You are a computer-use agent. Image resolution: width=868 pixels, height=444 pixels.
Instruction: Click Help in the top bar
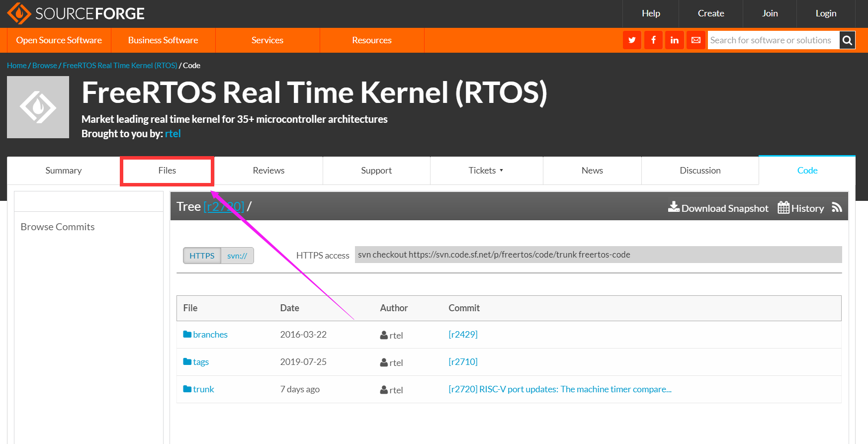tap(651, 13)
